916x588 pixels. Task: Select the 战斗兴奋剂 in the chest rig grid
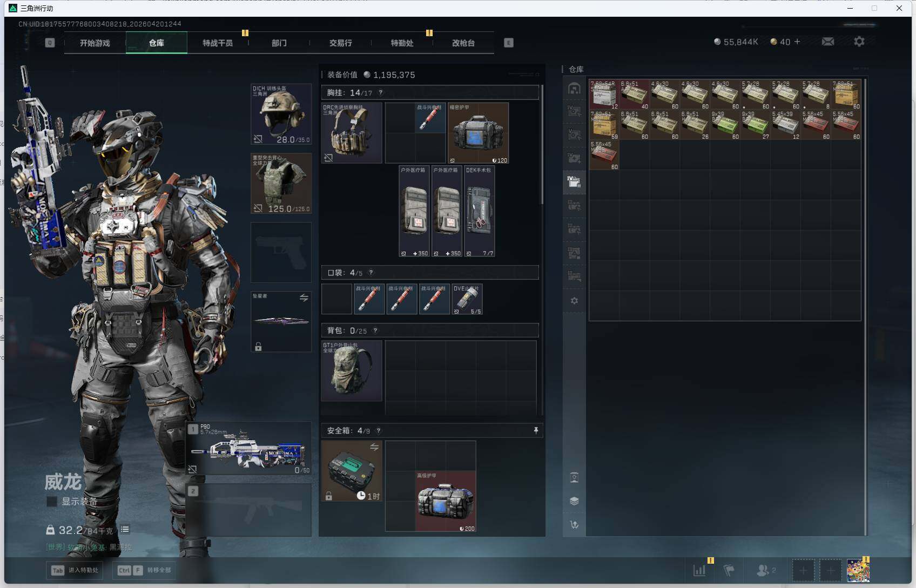point(430,118)
